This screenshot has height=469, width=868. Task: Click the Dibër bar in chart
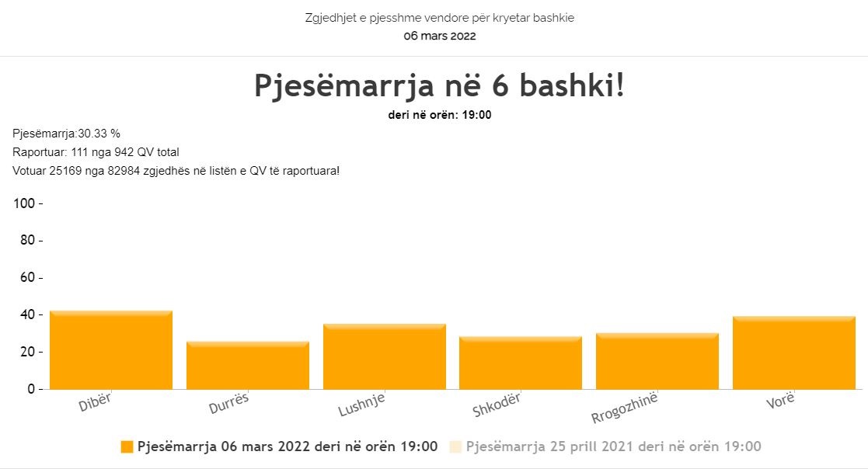point(111,350)
